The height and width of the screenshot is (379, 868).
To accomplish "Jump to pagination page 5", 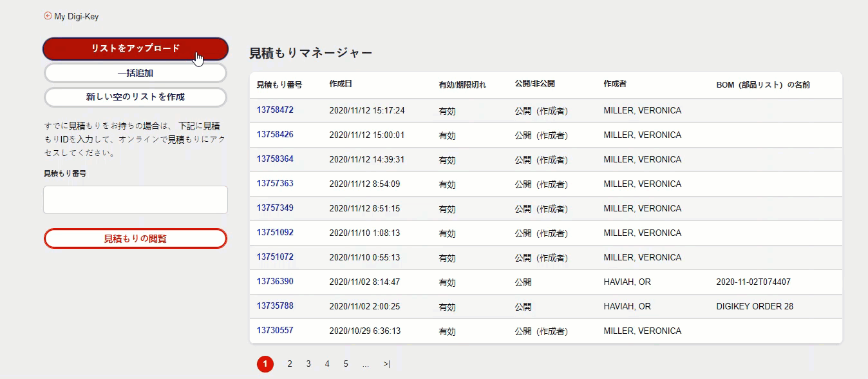I will click(346, 364).
